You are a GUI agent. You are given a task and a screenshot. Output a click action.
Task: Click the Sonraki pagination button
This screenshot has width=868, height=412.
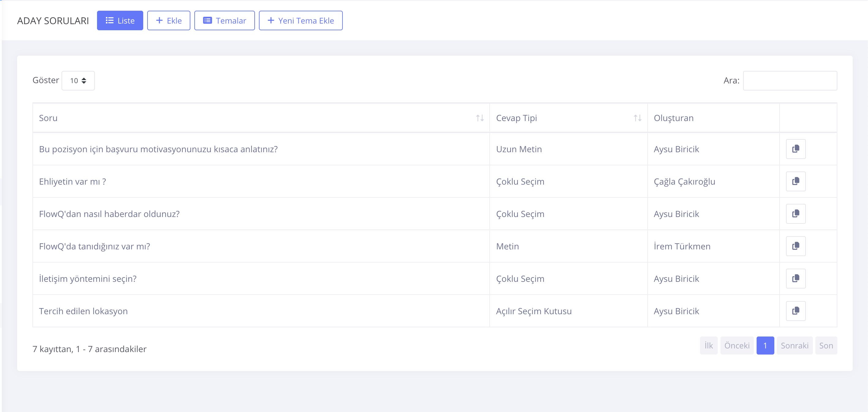[x=794, y=346]
